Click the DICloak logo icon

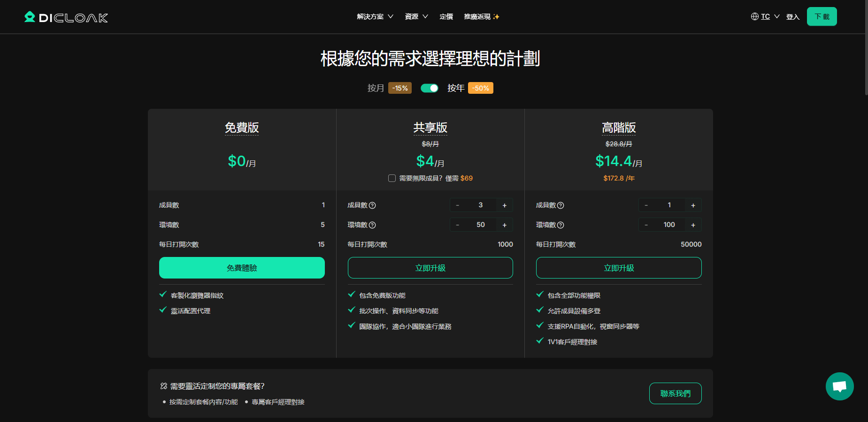tap(30, 17)
